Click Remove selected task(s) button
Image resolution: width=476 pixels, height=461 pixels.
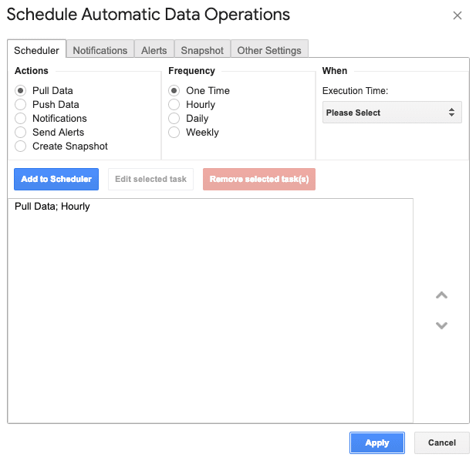point(259,180)
